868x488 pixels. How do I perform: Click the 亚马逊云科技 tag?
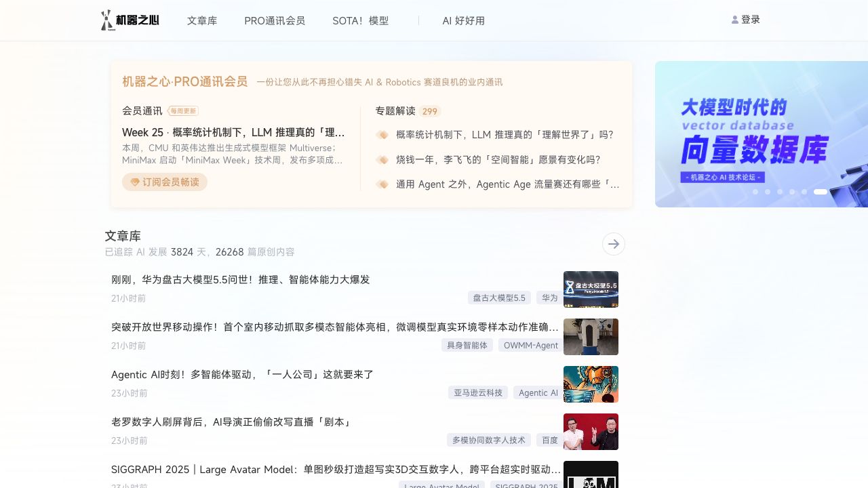click(x=478, y=392)
